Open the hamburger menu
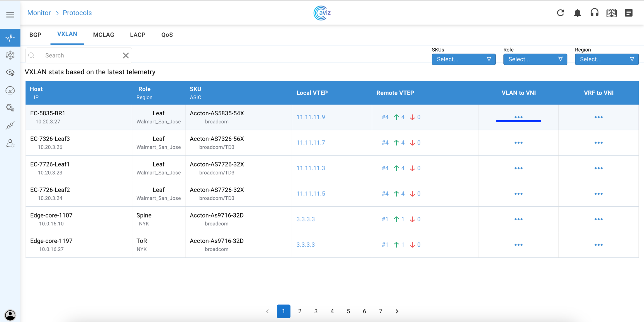Viewport: 644px width, 322px height. pos(10,15)
